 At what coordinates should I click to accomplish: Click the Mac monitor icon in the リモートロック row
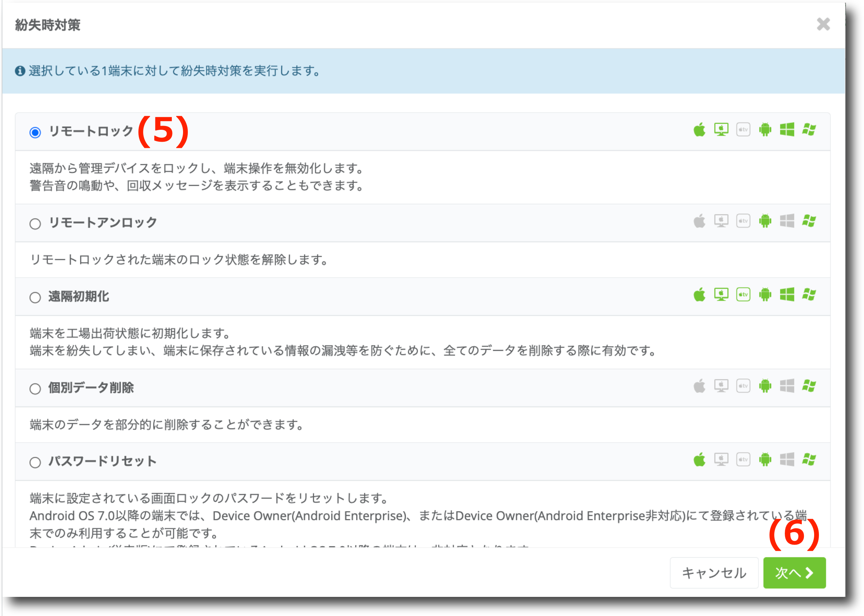tap(721, 130)
